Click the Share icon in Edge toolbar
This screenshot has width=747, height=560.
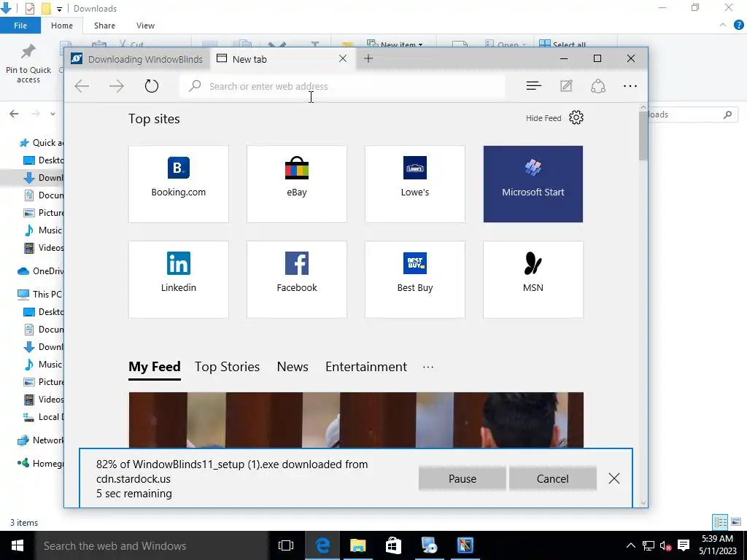598,86
